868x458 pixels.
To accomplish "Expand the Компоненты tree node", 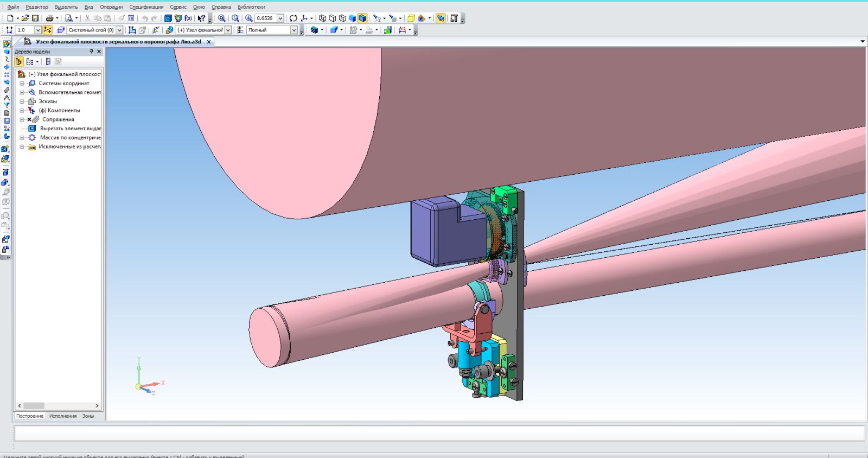I will [22, 111].
